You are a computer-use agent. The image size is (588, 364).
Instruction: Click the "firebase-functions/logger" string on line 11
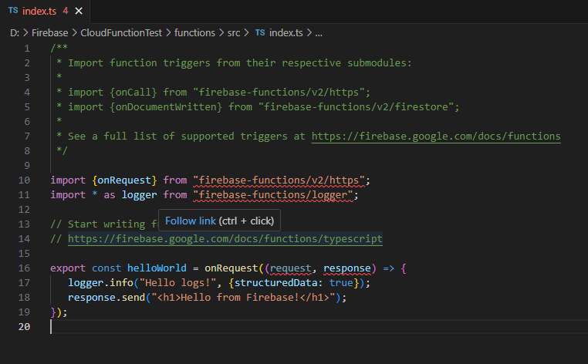(273, 195)
